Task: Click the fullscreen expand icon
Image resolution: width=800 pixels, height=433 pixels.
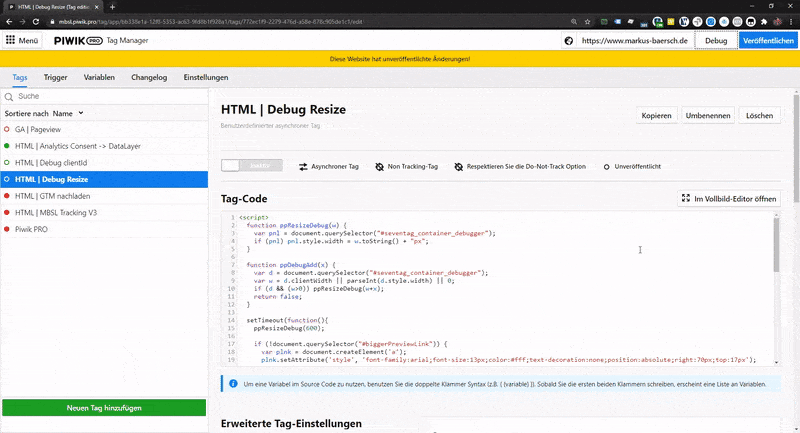Action: click(686, 198)
